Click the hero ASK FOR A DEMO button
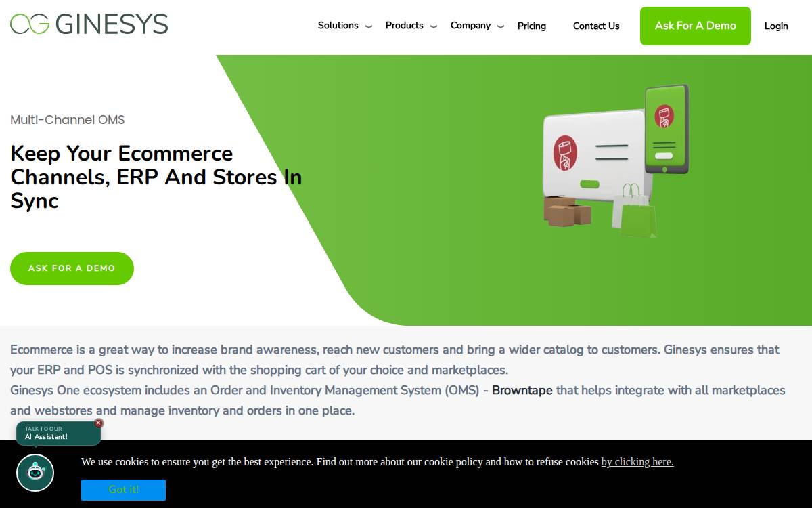Screen dimensions: 812x508 pyautogui.click(x=72, y=268)
